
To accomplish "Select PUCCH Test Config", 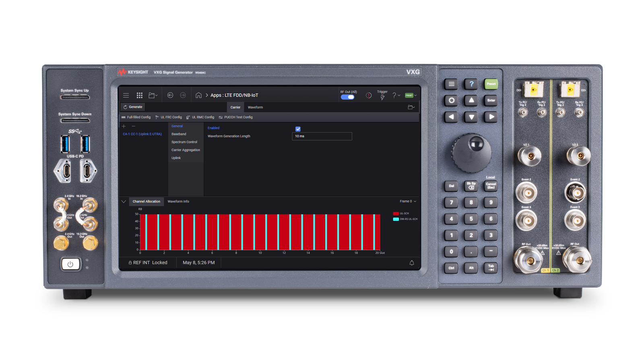I will pyautogui.click(x=236, y=117).
